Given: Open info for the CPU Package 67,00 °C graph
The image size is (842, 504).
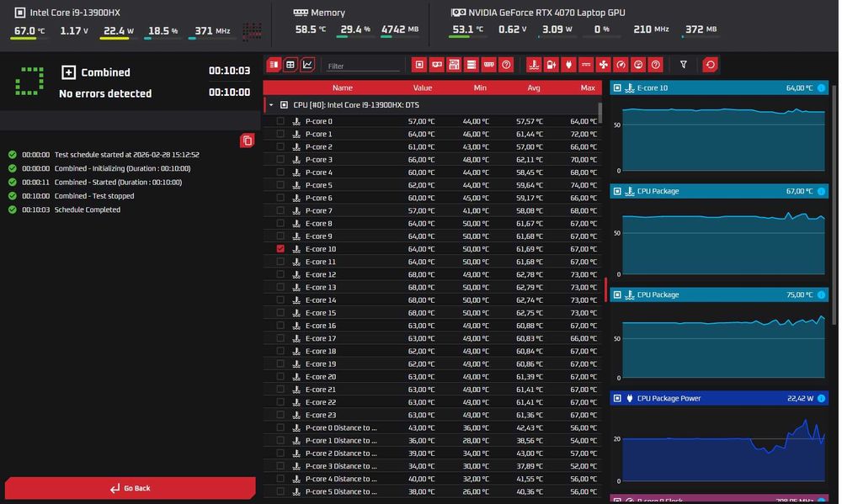Looking at the screenshot, I should (x=821, y=191).
